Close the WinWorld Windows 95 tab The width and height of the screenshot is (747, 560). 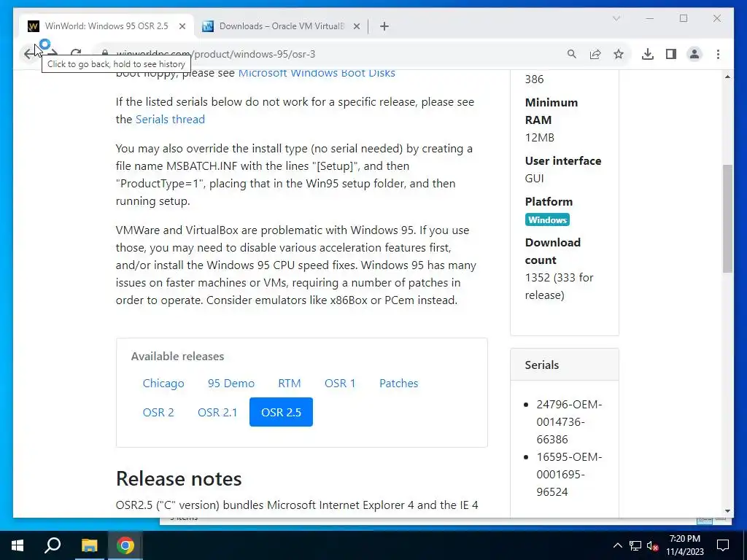click(x=182, y=26)
